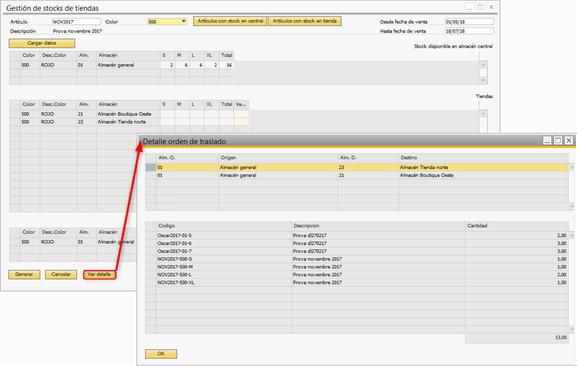Click the Generar button
The image size is (577, 366).
(24, 274)
